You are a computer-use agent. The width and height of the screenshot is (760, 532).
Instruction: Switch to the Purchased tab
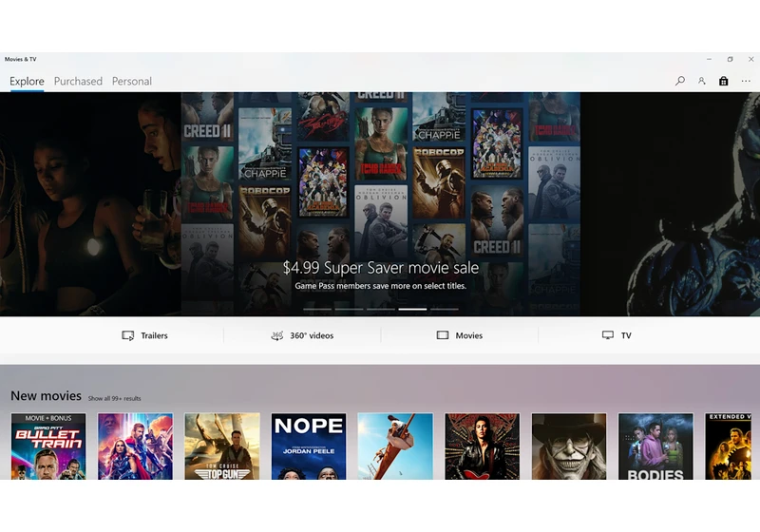tap(78, 82)
